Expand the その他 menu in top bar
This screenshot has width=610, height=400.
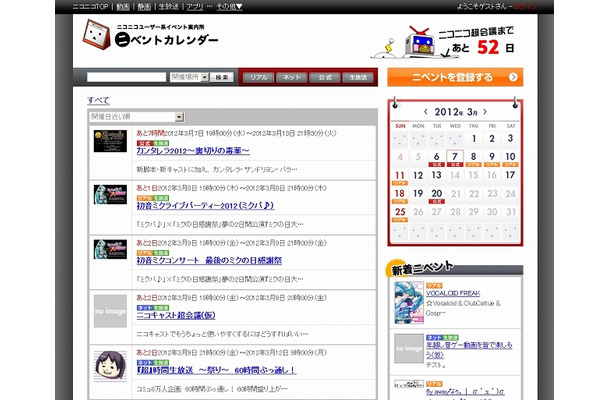point(230,7)
